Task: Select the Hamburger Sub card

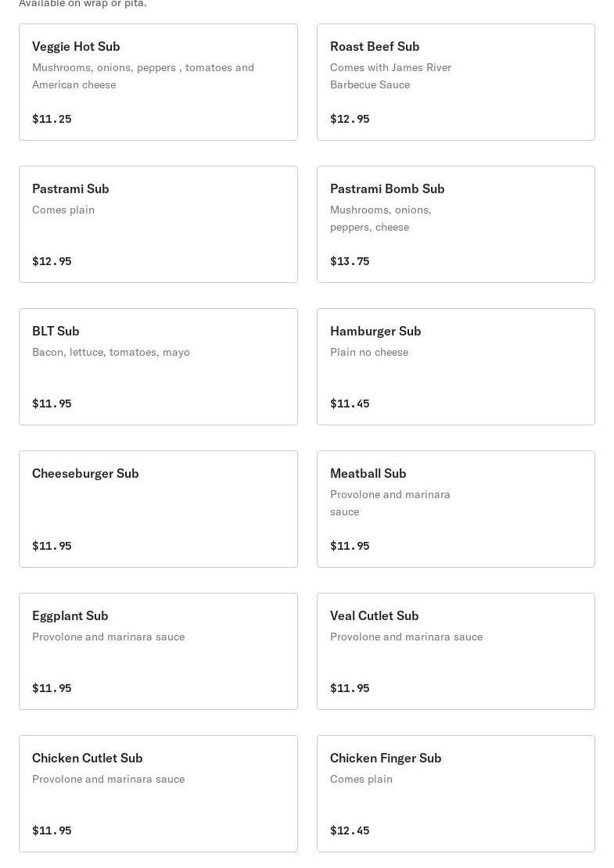Action: (455, 367)
